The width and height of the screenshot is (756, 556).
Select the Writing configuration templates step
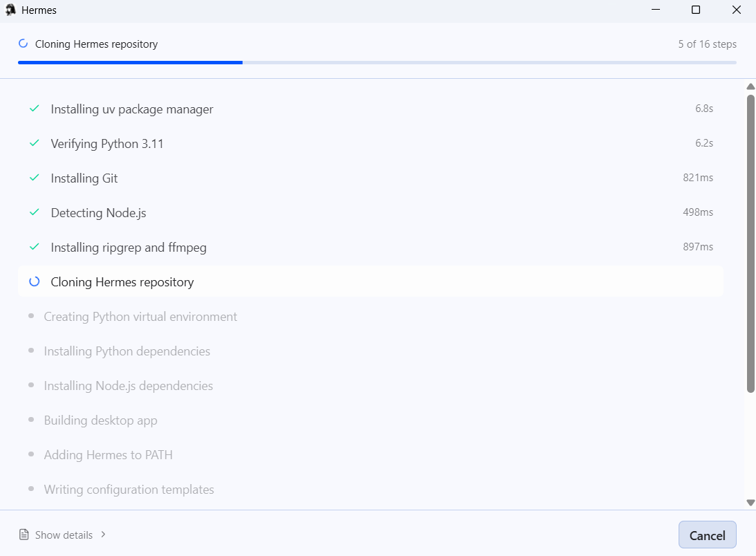(x=371, y=490)
